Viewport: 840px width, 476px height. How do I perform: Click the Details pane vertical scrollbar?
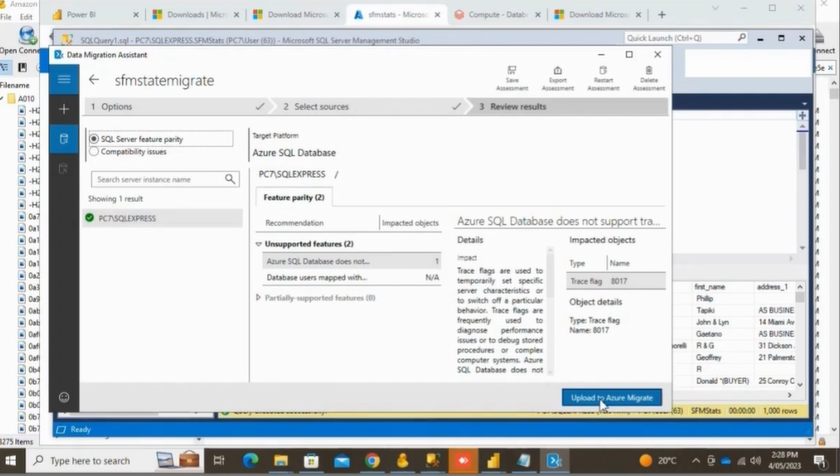pyautogui.click(x=550, y=311)
